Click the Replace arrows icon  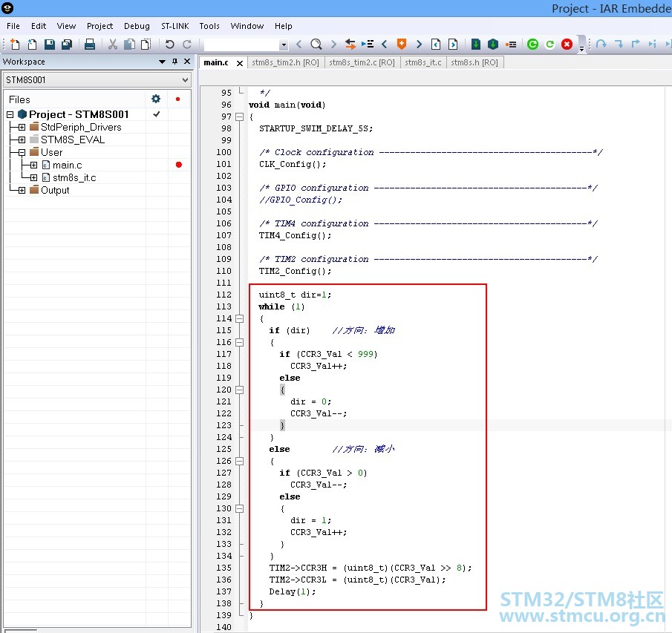coord(350,44)
